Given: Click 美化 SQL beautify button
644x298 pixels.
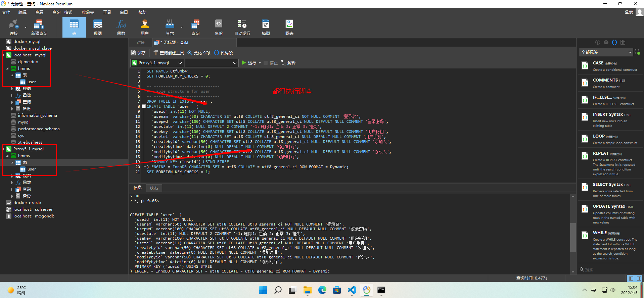Looking at the screenshot, I should click(199, 53).
